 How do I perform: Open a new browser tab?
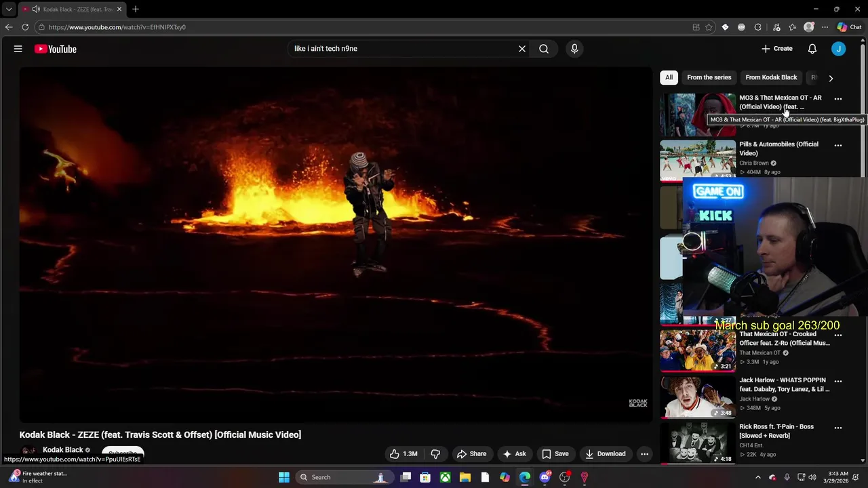(136, 9)
